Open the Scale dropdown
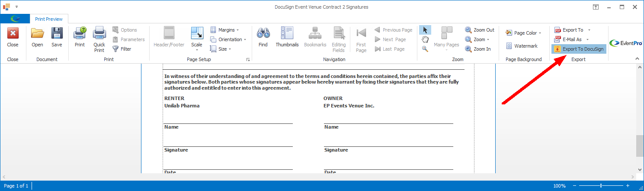Viewport: 644px width, 191px height. click(197, 39)
